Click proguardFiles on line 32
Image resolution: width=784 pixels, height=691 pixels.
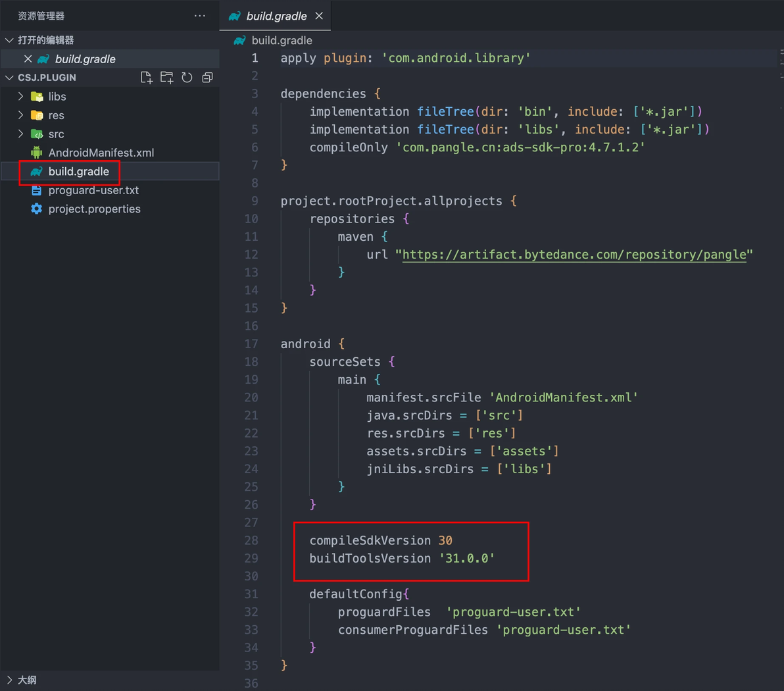coord(384,612)
